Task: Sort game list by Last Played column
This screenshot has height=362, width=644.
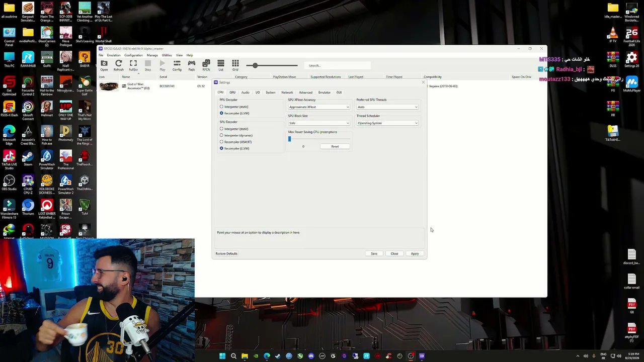Action: click(356, 77)
